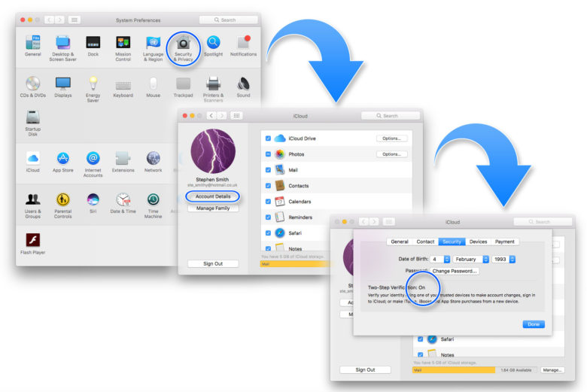Toggle Calendars checkbox in iCloud
Viewport: 587px width, 392px height.
pyautogui.click(x=268, y=202)
